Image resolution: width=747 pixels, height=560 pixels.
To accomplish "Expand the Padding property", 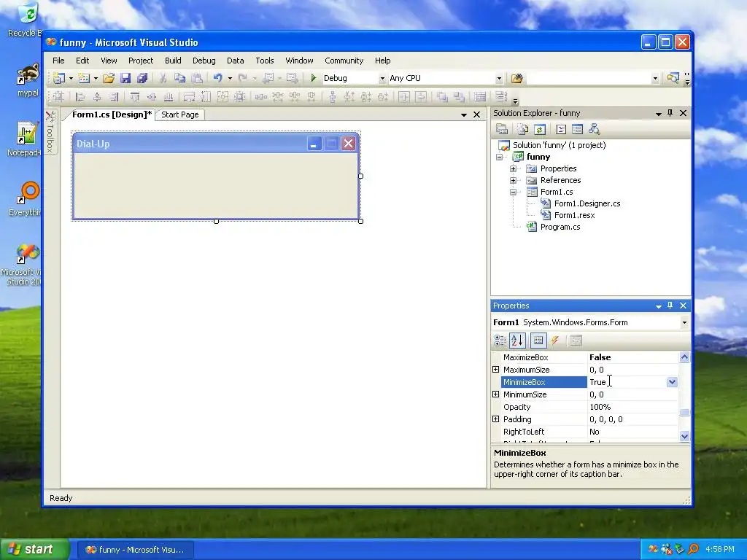I will [495, 419].
